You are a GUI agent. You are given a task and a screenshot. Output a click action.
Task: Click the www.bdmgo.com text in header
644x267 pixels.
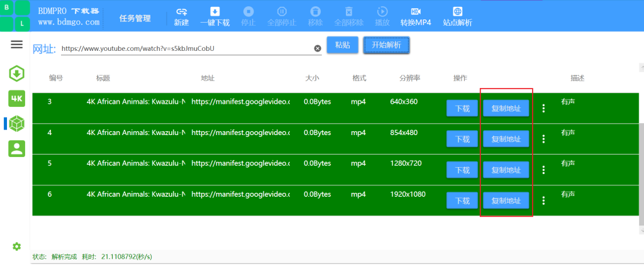[69, 22]
